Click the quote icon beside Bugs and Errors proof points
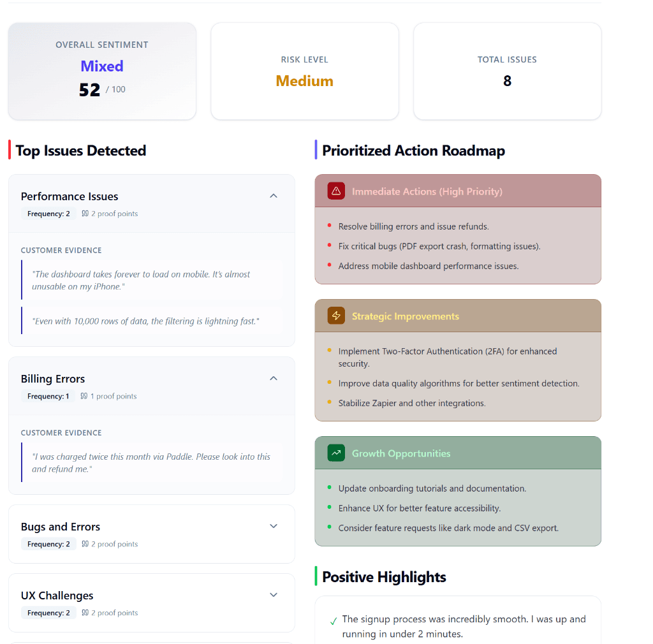 [x=84, y=544]
